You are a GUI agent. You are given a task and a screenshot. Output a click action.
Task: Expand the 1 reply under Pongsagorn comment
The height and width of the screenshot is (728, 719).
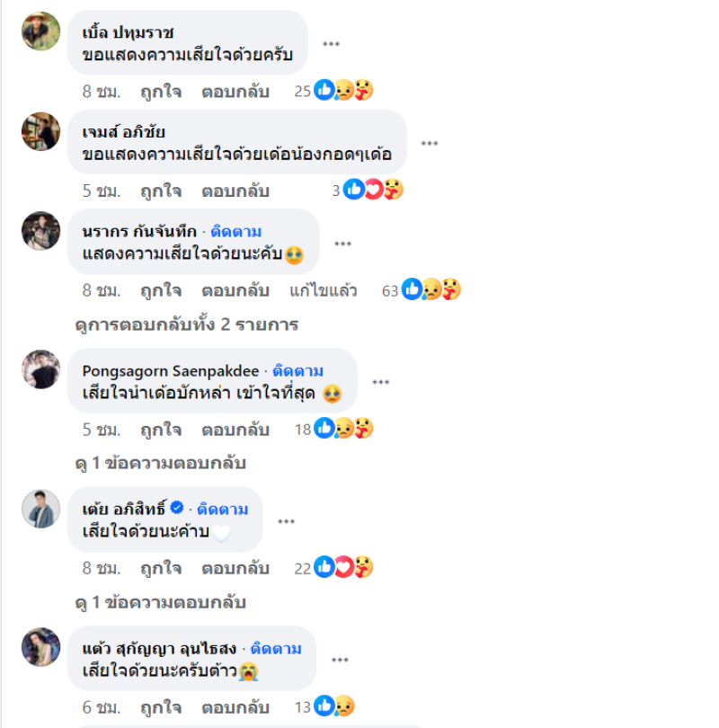click(160, 463)
